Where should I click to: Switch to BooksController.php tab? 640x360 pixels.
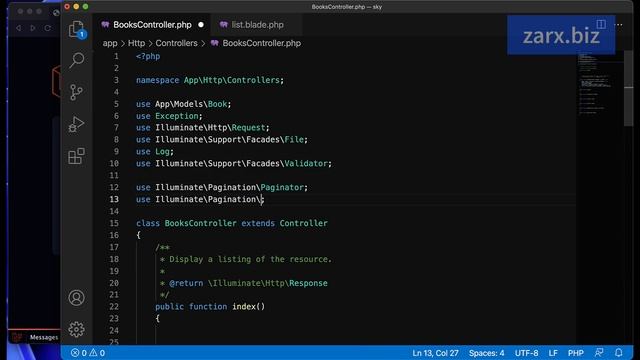coord(152,25)
